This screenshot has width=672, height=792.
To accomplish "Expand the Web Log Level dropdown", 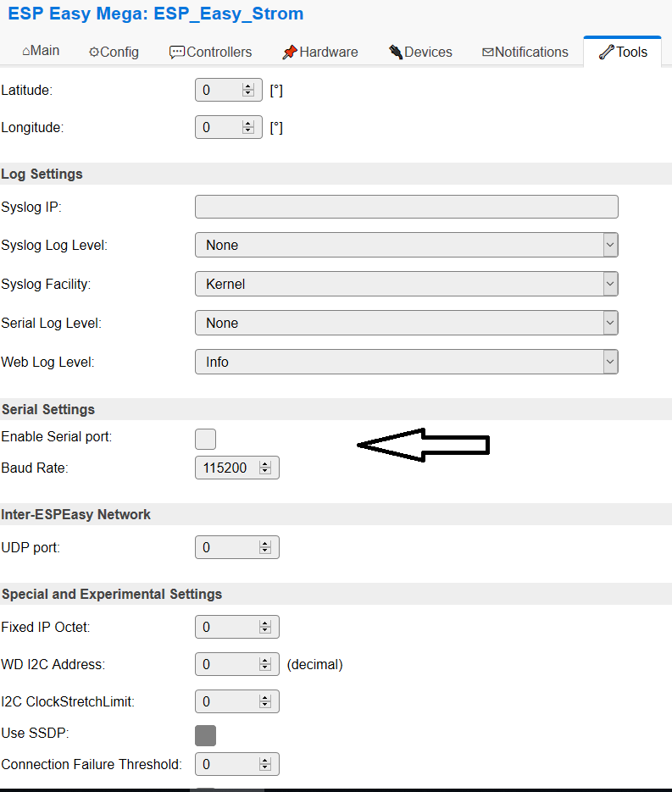I will pyautogui.click(x=407, y=362).
